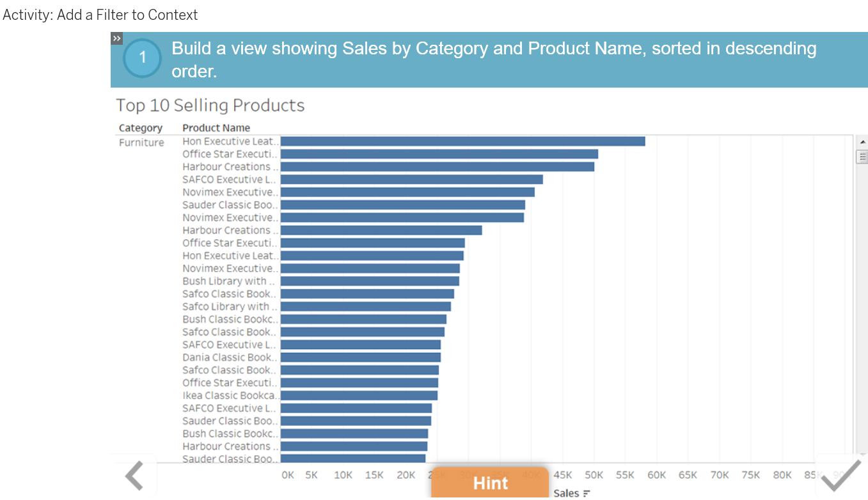Image resolution: width=868 pixels, height=500 pixels.
Task: Select the Category column header
Action: click(141, 128)
